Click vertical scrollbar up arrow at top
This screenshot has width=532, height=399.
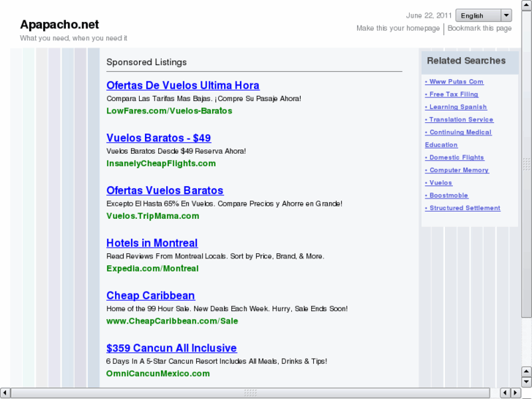pyautogui.click(x=526, y=5)
